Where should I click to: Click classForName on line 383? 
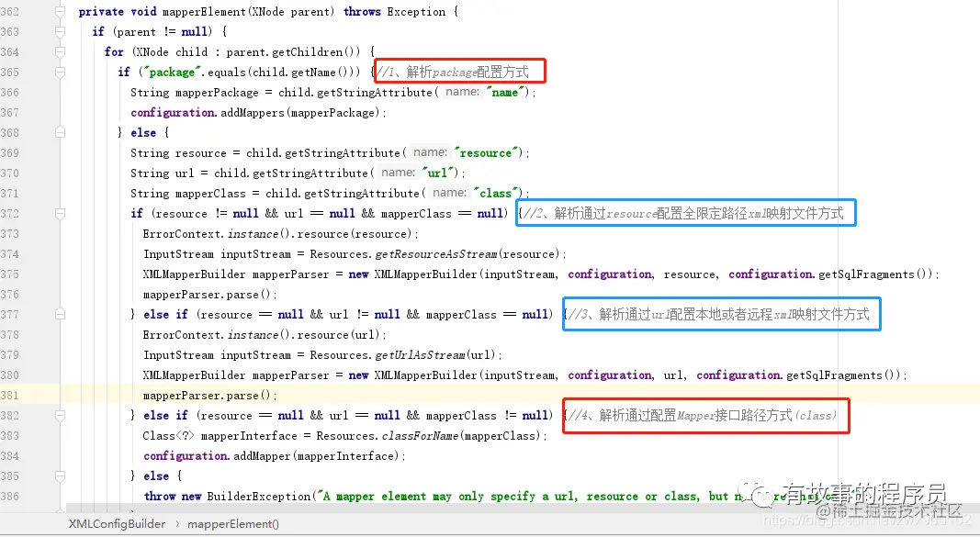tap(420, 436)
